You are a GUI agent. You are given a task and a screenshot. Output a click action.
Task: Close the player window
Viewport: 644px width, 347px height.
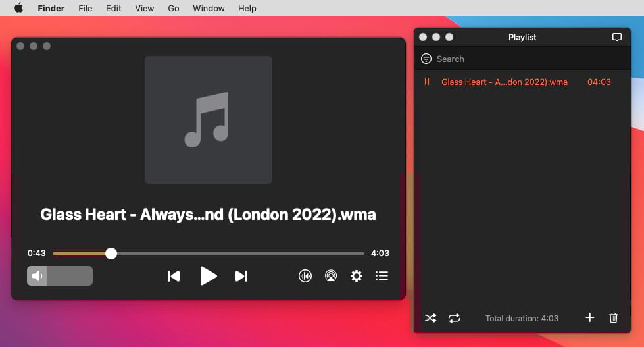click(20, 46)
